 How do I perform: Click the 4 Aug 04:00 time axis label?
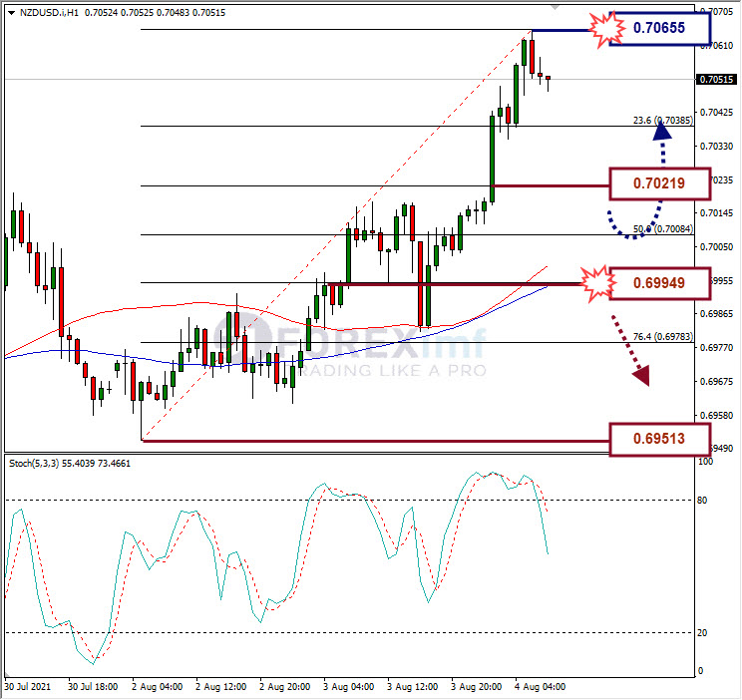pos(541,687)
